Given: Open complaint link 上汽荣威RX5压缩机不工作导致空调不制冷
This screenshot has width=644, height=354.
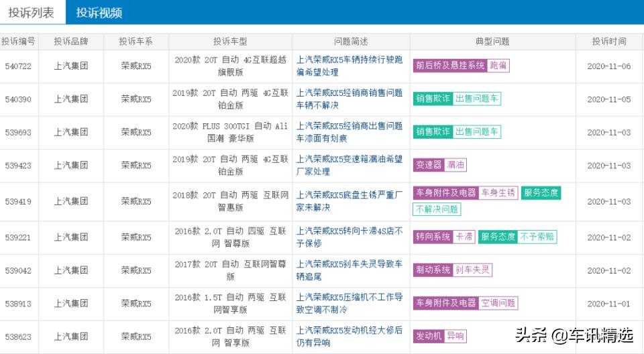Looking at the screenshot, I should (350, 304).
